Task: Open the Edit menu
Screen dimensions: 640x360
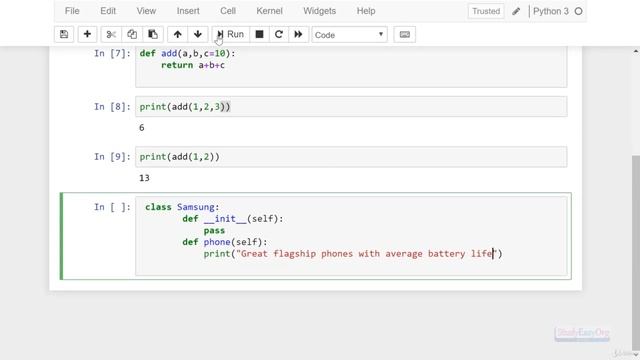Action: (108, 11)
